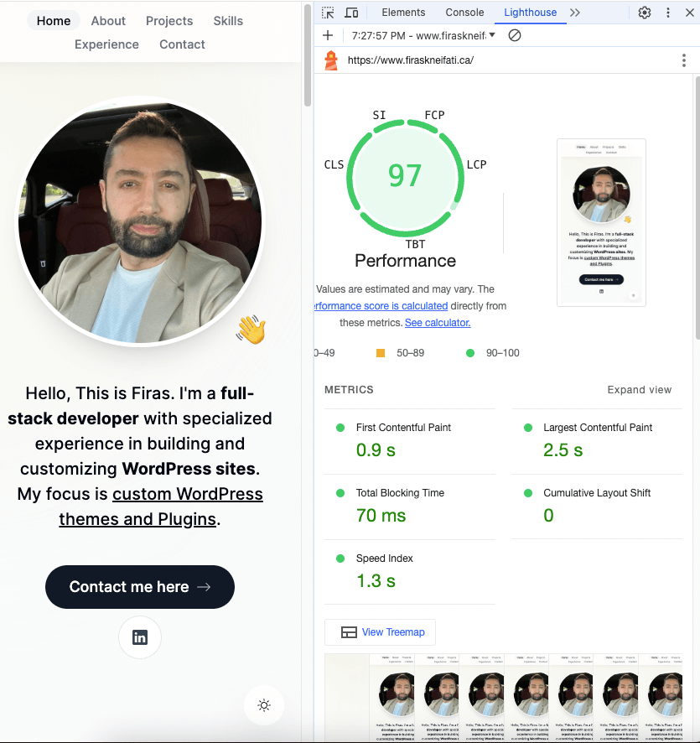
Task: Click the View Treemap button
Action: [380, 632]
